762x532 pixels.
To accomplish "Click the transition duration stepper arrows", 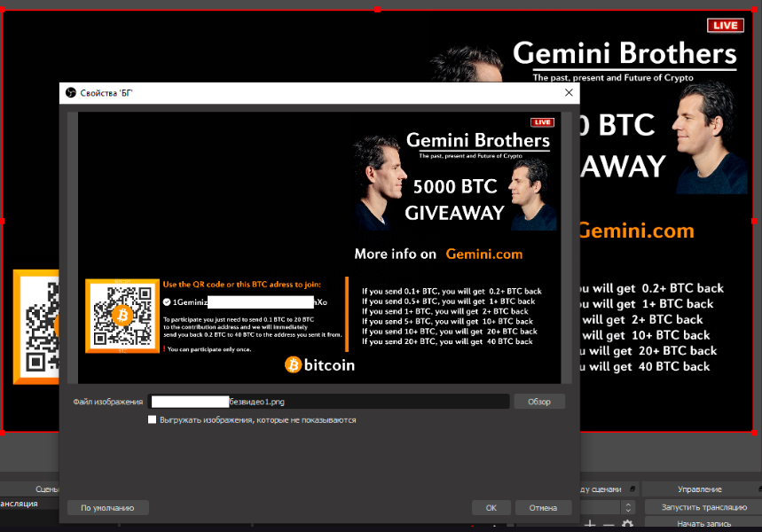I will (628, 508).
